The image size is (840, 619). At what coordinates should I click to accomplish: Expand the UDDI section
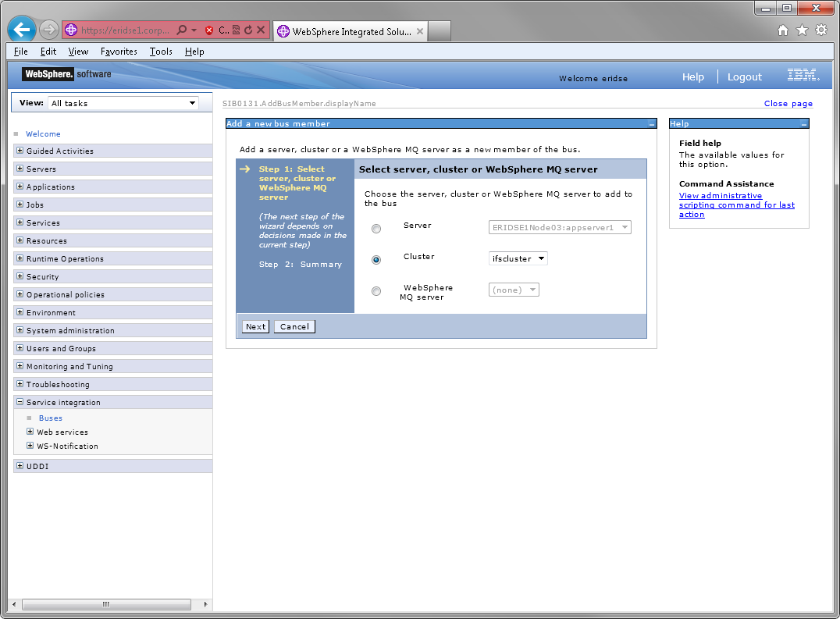tap(20, 465)
